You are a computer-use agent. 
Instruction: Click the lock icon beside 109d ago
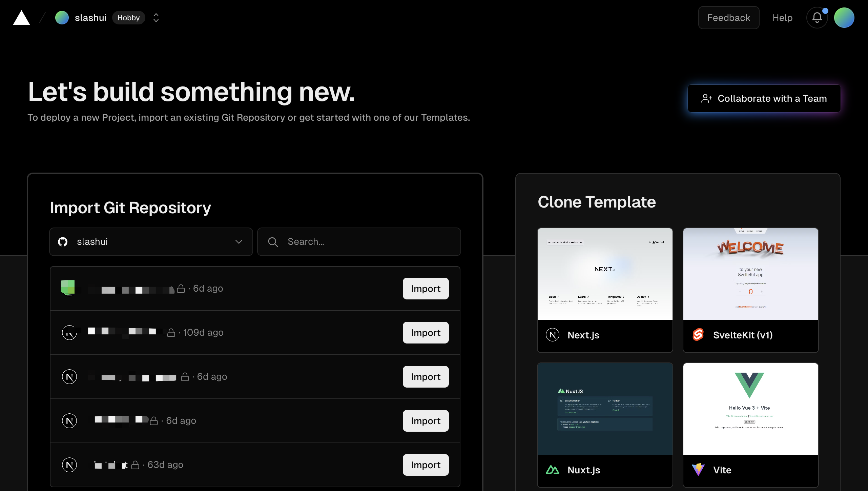[x=171, y=333]
